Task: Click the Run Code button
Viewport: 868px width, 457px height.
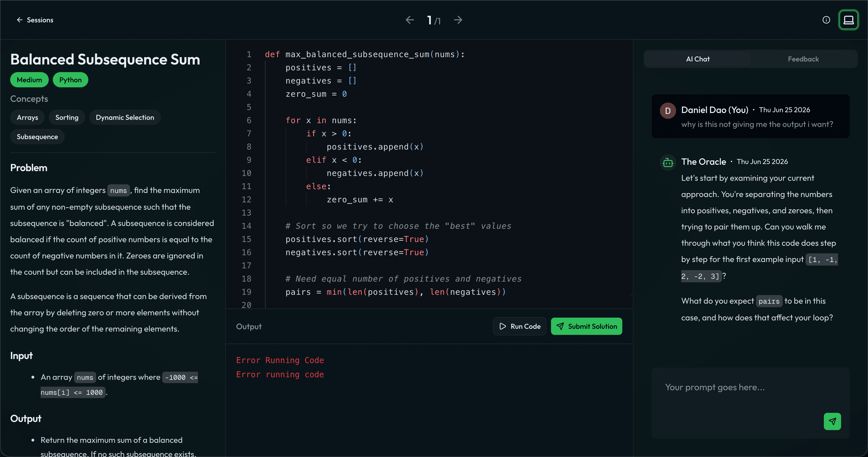Action: [519, 326]
